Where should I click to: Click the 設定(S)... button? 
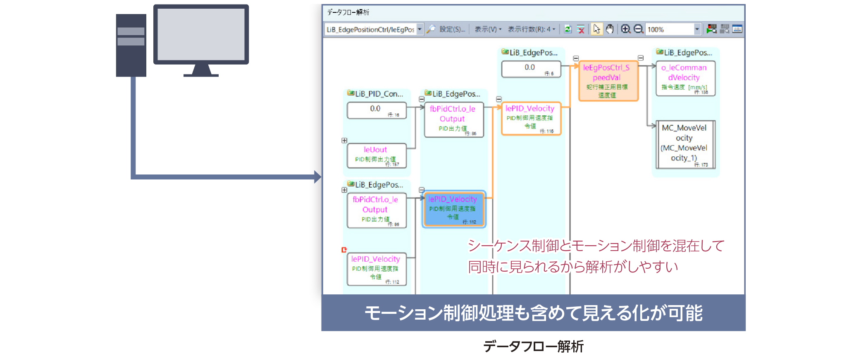pos(452,29)
